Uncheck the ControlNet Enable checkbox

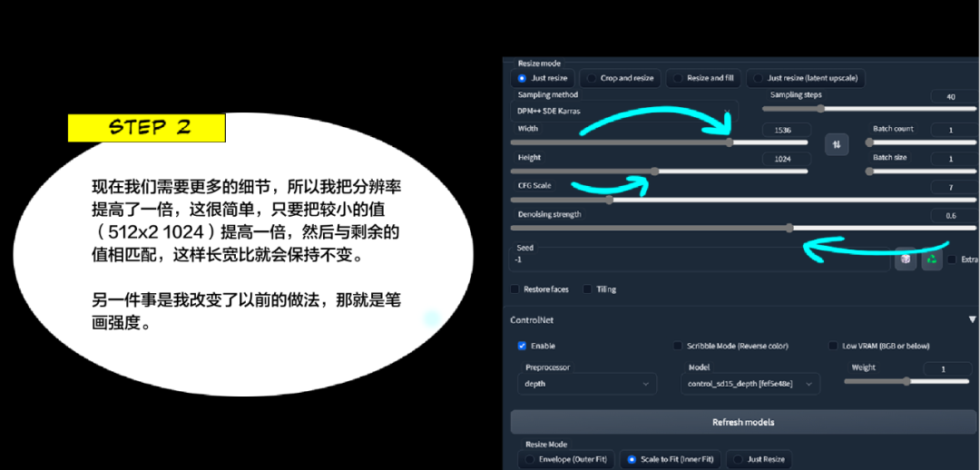click(522, 346)
